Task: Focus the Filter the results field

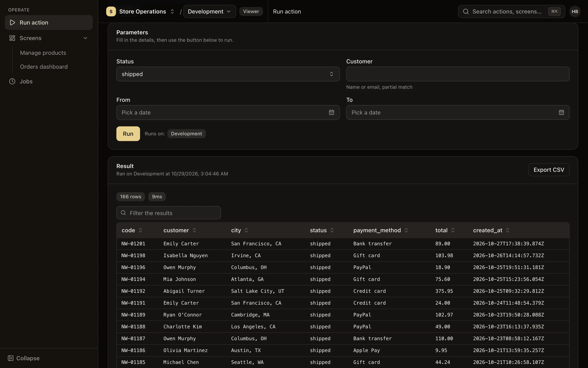Action: pos(169,213)
